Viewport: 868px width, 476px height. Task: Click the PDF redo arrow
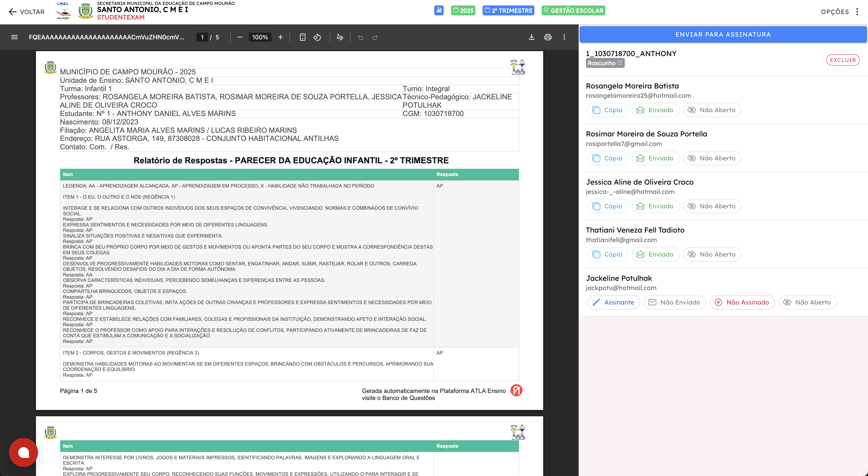(x=375, y=37)
